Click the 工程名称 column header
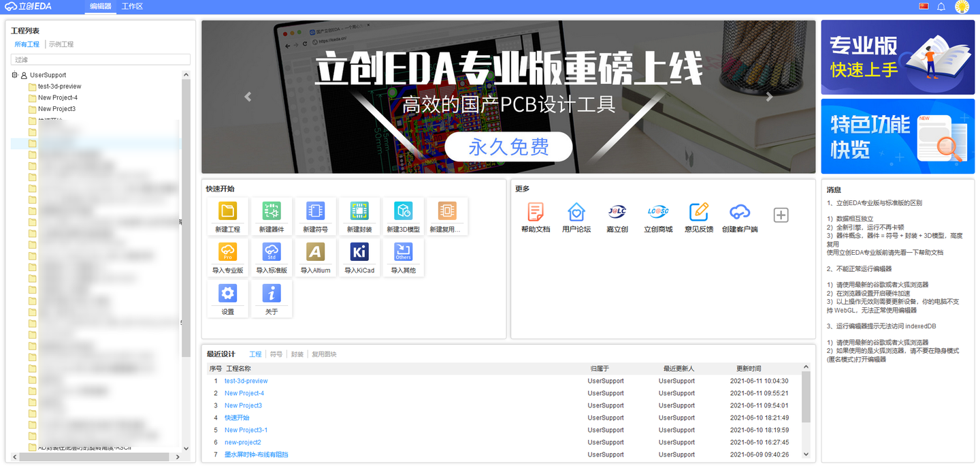980x468 pixels. click(238, 369)
